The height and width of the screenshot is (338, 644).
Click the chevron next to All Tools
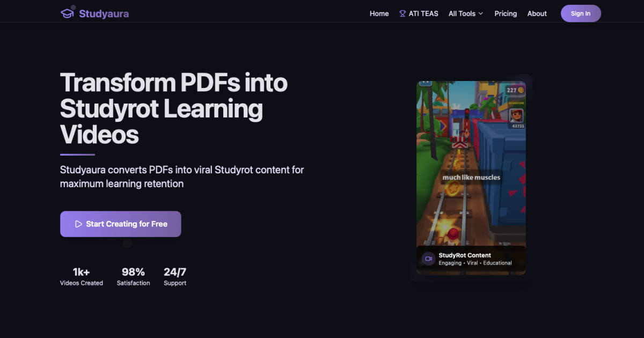coord(481,13)
